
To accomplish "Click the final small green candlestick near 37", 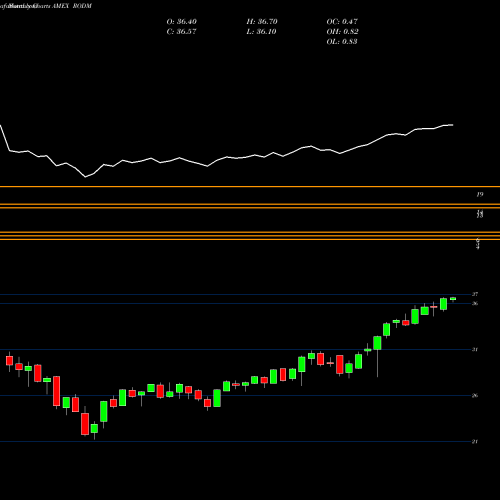I will coord(453,299).
